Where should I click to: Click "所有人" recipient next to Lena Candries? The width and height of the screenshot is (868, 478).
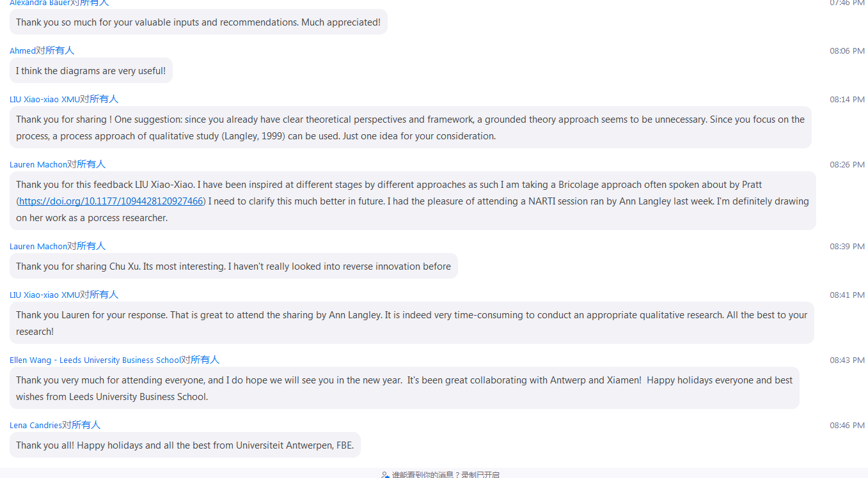click(x=86, y=425)
